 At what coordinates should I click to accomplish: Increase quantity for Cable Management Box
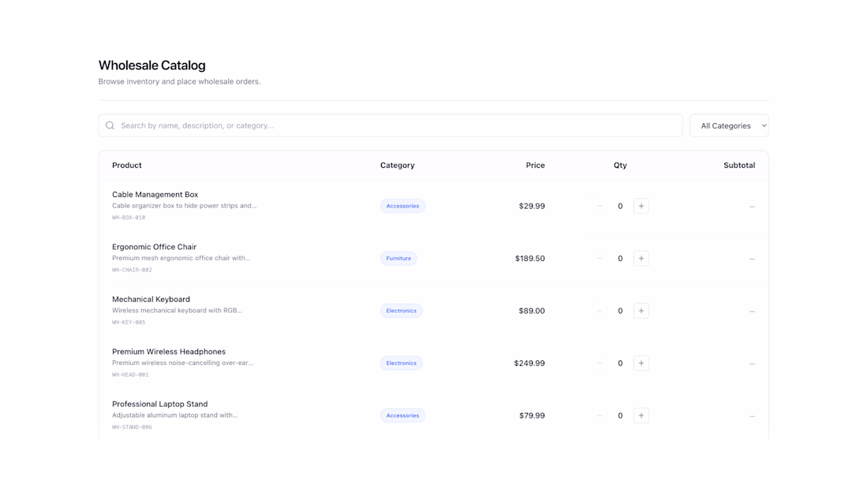[x=641, y=206]
